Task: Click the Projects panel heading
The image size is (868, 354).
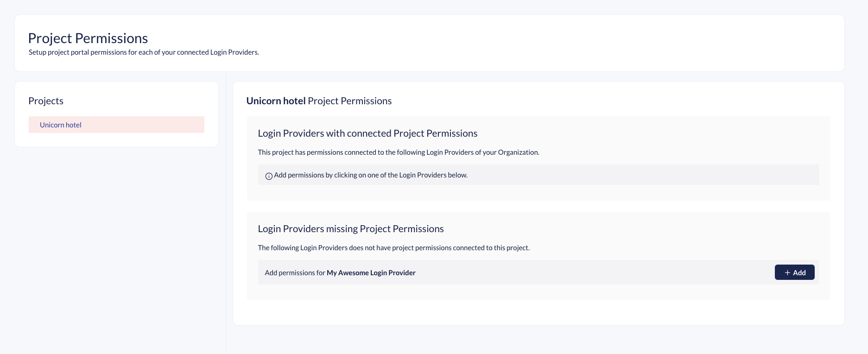Action: pos(46,101)
